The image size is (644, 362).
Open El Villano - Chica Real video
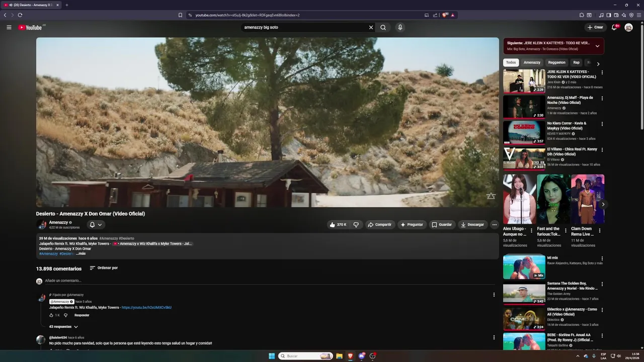tap(524, 158)
